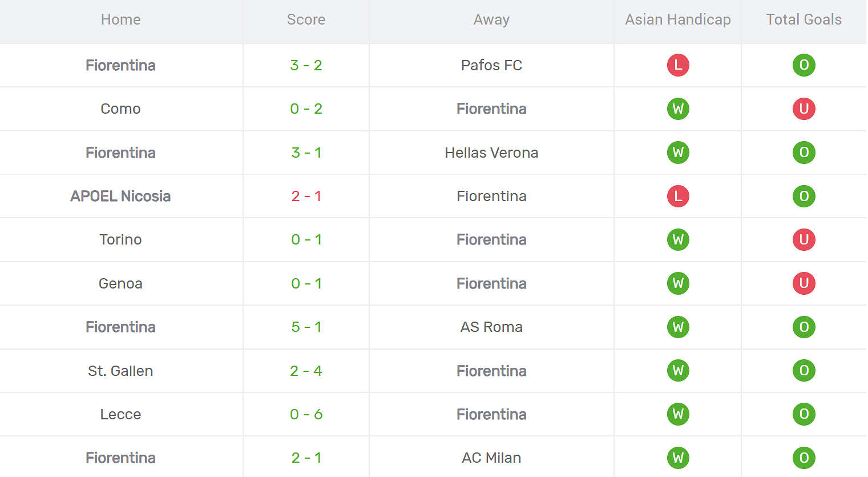Click the Home column header
The image size is (868, 477).
pyautogui.click(x=120, y=19)
